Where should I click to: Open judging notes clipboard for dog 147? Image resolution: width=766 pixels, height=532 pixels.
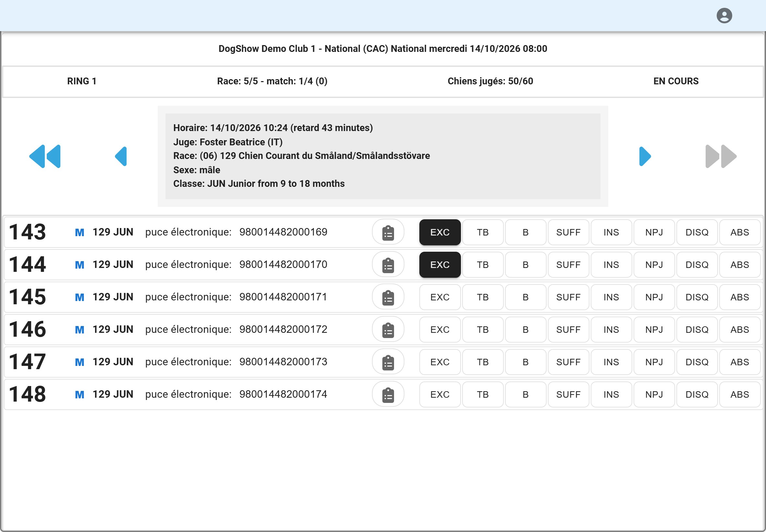[x=388, y=362]
